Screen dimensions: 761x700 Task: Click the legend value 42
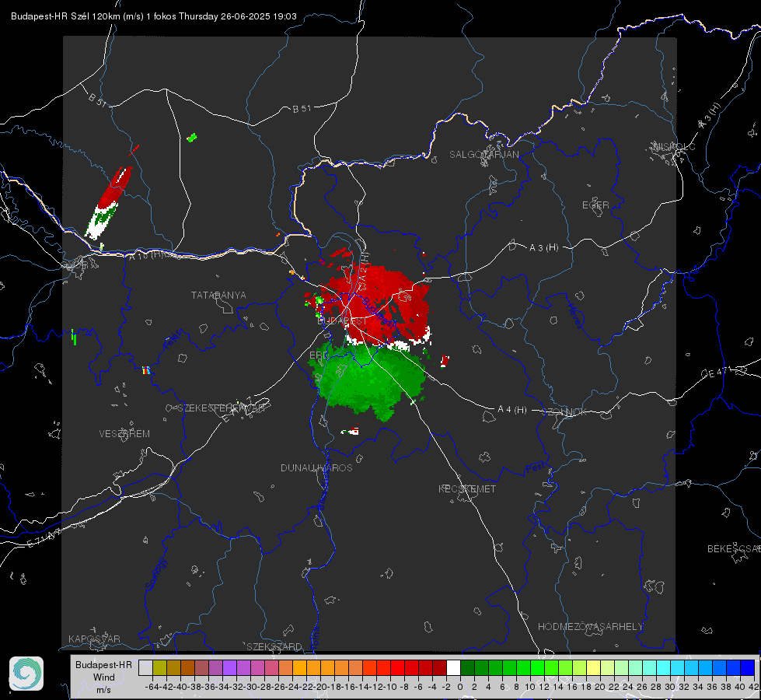pos(753,687)
